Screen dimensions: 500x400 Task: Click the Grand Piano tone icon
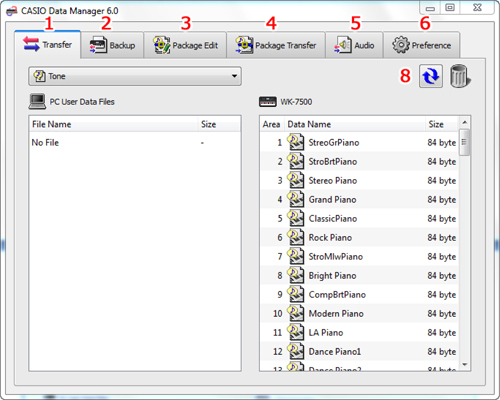point(296,199)
